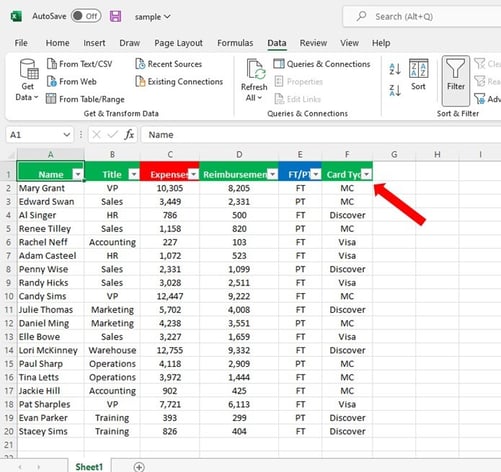The height and width of the screenshot is (472, 501).
Task: Click From Text/CSV icon
Action: pyautogui.click(x=52, y=63)
